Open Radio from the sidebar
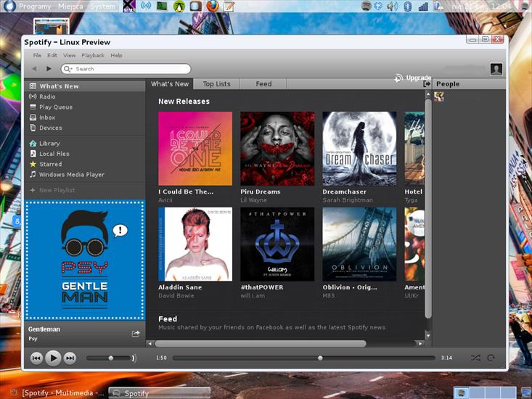Screen dimensions: 532x399 point(85,96)
